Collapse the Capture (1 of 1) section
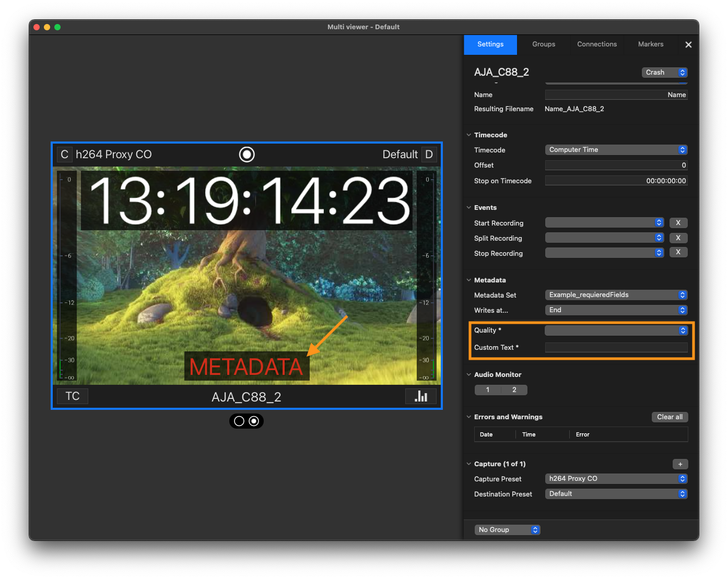728x579 pixels. click(x=468, y=464)
